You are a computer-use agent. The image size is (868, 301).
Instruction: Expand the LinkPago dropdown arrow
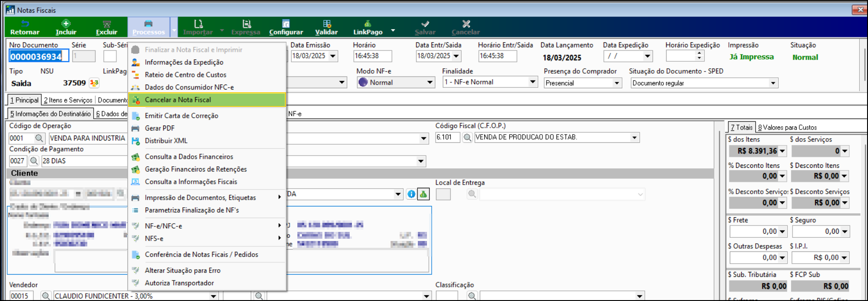[x=393, y=30]
